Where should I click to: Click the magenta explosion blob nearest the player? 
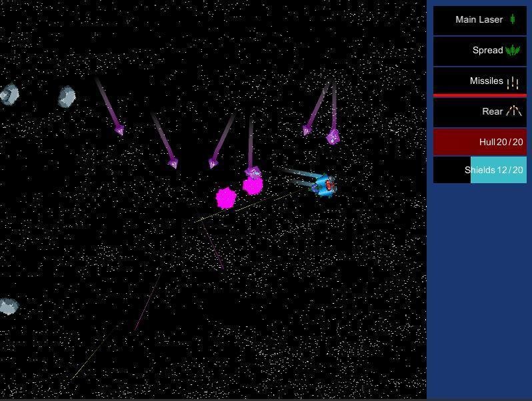coord(253,186)
